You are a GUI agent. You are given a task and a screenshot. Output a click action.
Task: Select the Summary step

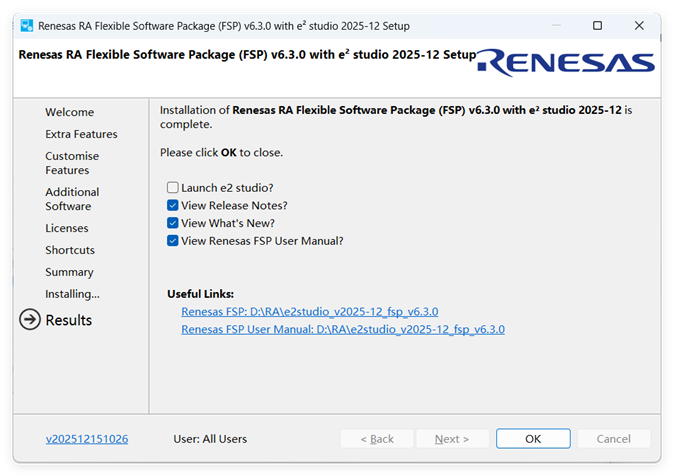tap(69, 272)
